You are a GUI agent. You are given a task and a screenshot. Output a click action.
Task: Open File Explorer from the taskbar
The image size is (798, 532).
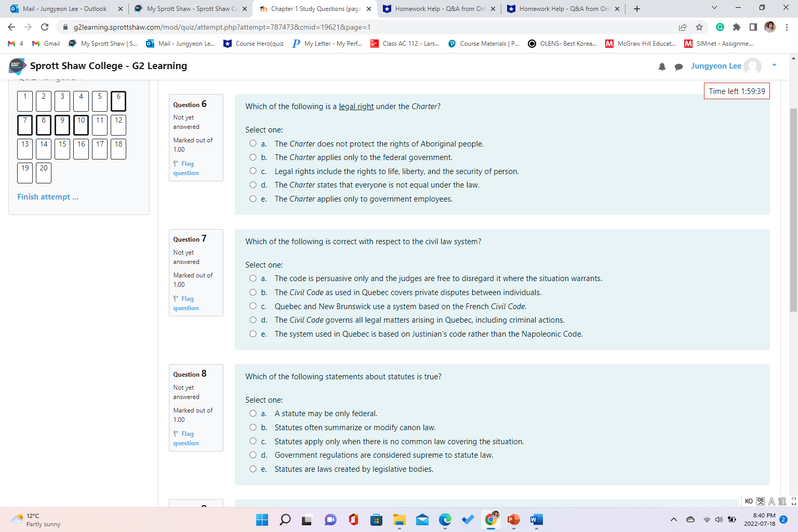point(399,520)
